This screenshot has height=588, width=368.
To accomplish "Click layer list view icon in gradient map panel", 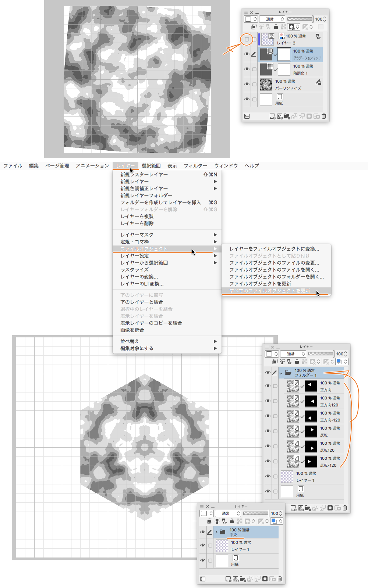I will 247,116.
